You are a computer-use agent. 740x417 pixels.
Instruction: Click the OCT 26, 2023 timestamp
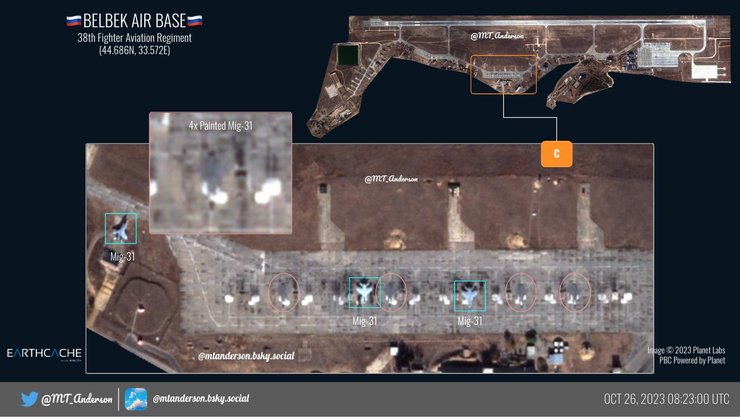click(x=665, y=399)
